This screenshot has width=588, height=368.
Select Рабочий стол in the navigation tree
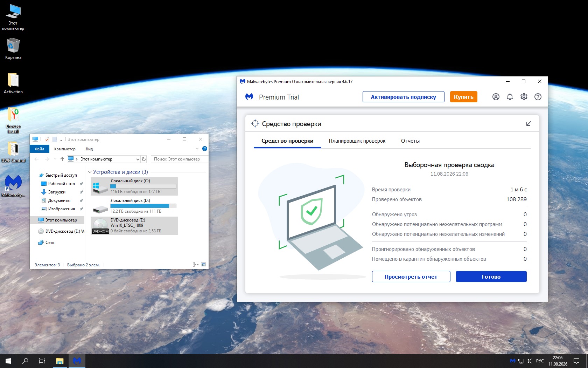point(62,184)
